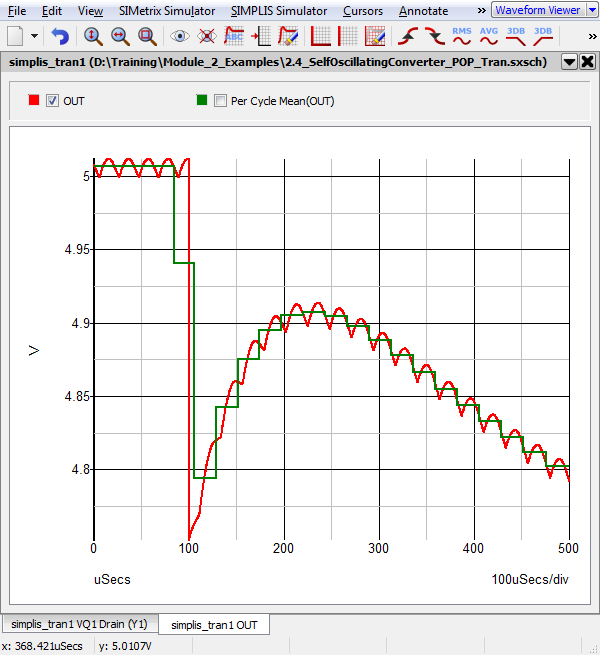Open the SIMPLIS Simulator menu
Viewport: 600px width, 655px height.
[278, 11]
